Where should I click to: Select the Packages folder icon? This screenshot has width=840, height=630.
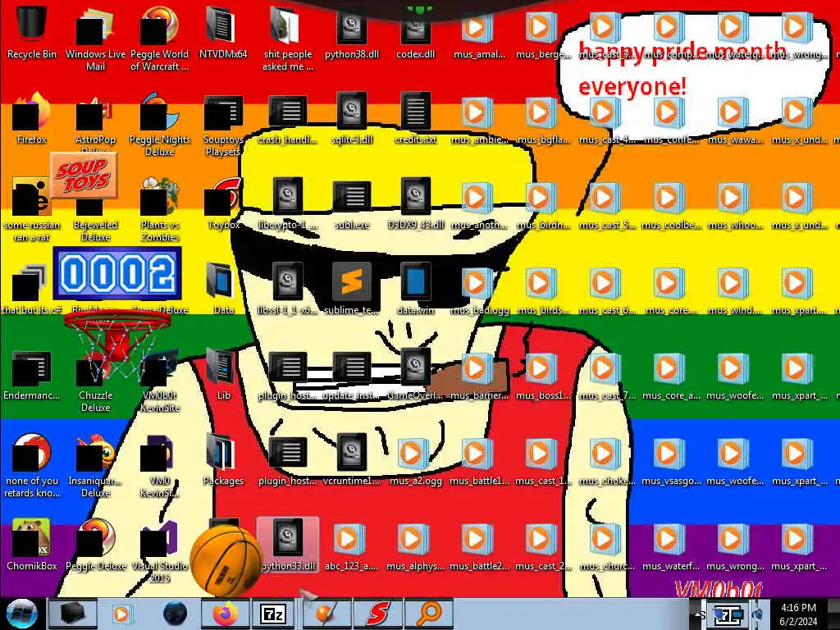223,459
